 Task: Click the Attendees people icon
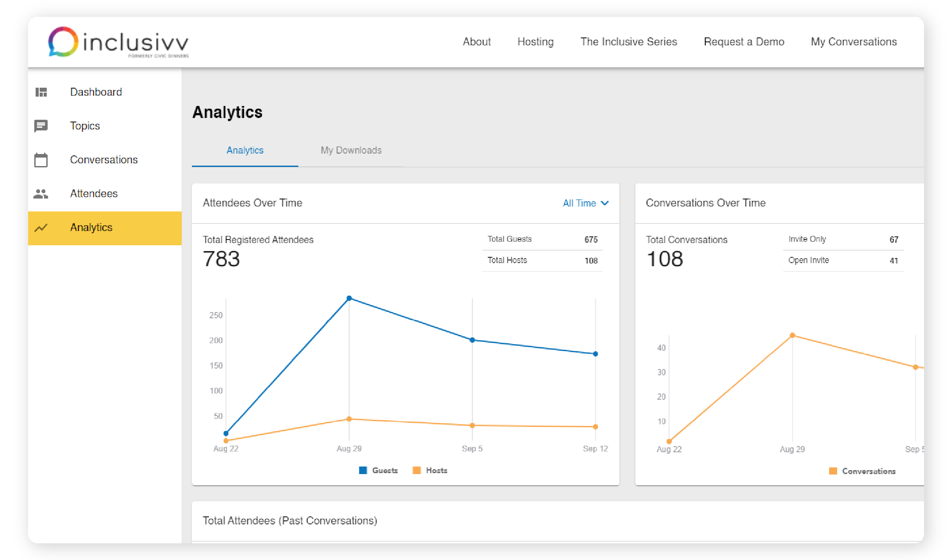tap(41, 194)
